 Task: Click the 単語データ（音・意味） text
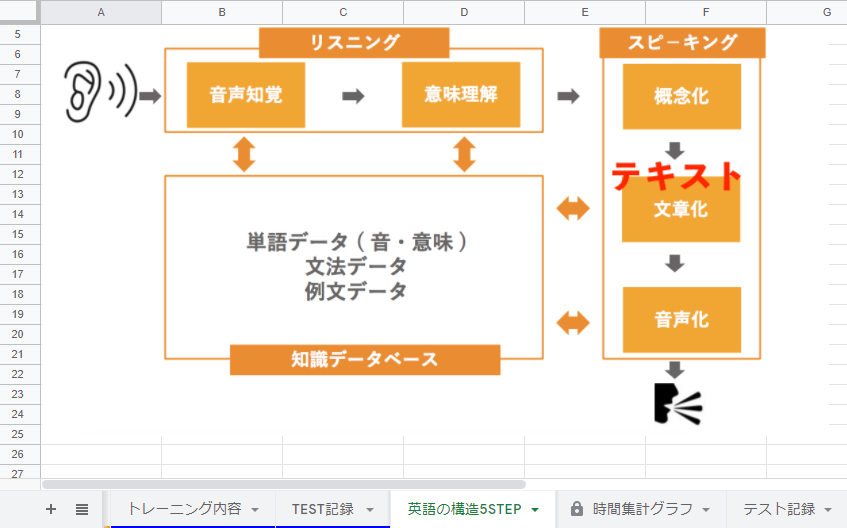(357, 242)
